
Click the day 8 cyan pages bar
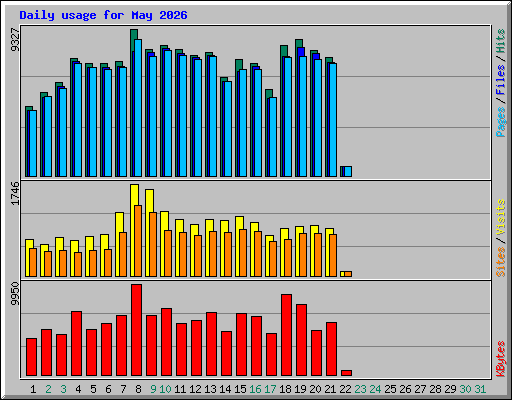138,108
